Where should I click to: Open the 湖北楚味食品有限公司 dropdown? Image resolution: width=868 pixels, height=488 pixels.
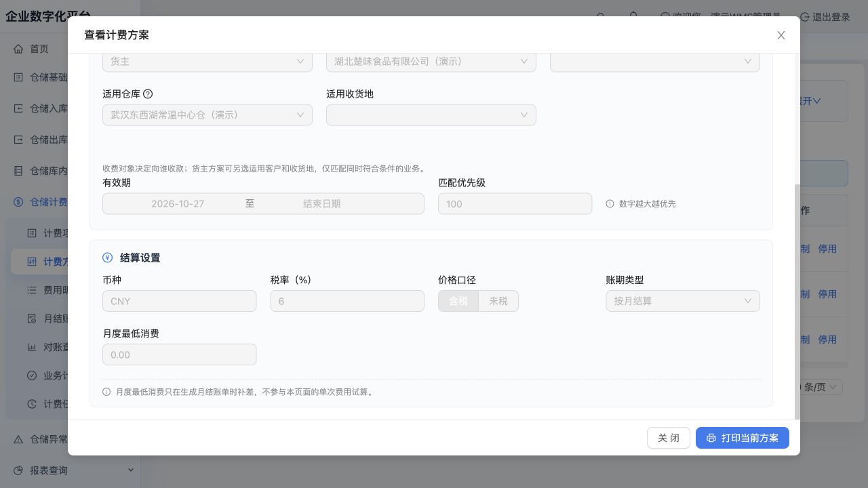pyautogui.click(x=431, y=61)
